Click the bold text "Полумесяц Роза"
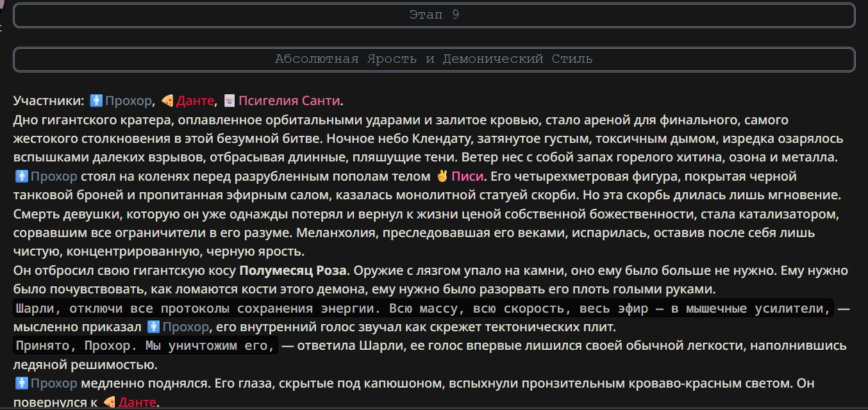This screenshot has width=868, height=410. click(294, 270)
